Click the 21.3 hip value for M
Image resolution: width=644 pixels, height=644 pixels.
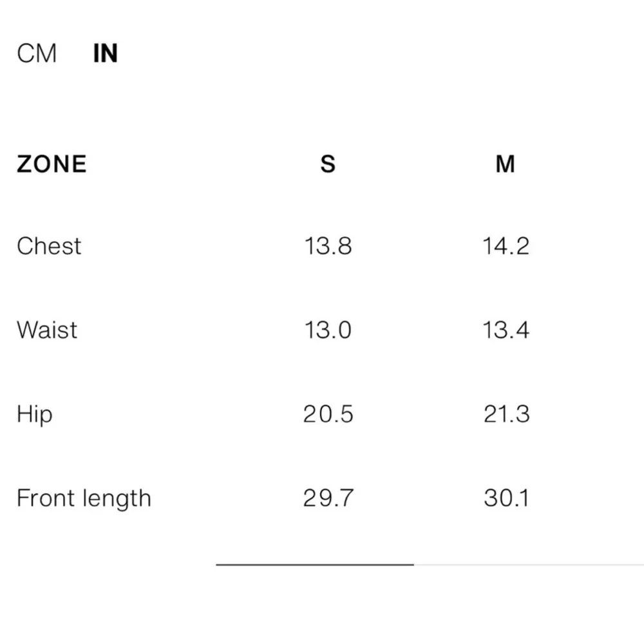coord(506,414)
